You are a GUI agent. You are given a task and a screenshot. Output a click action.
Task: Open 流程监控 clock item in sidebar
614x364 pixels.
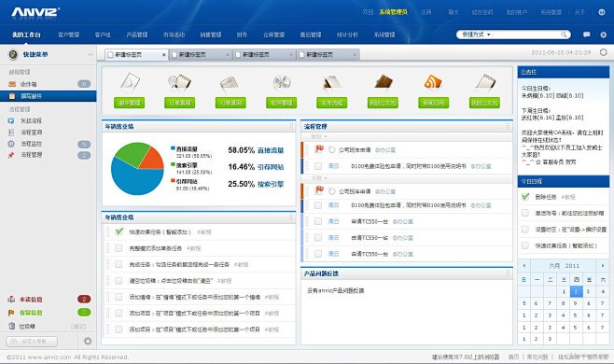coord(25,144)
